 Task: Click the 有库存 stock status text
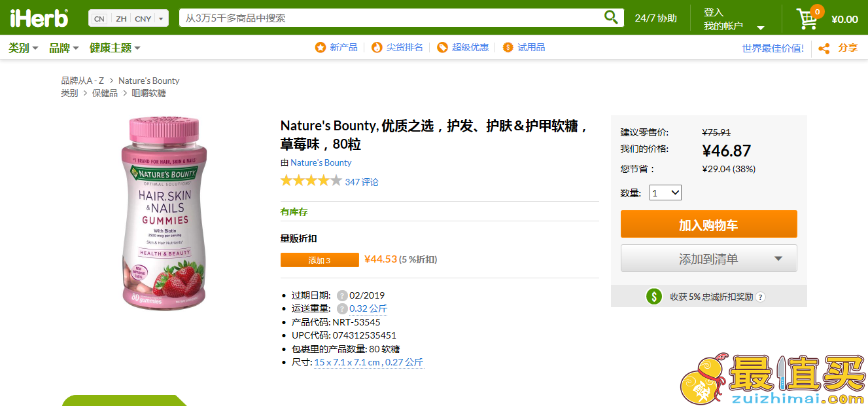coord(294,212)
